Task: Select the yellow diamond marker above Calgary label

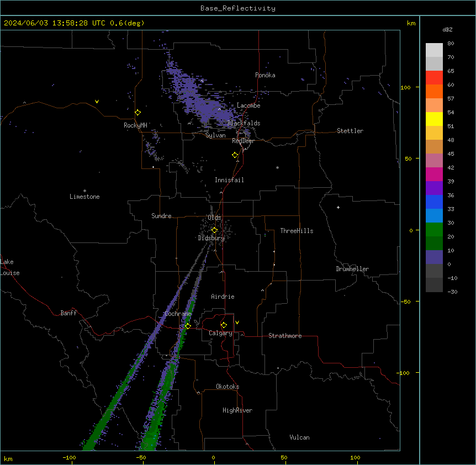Action: [x=224, y=325]
